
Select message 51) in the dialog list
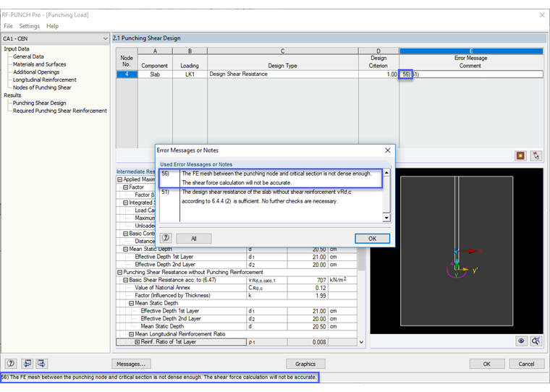271,196
